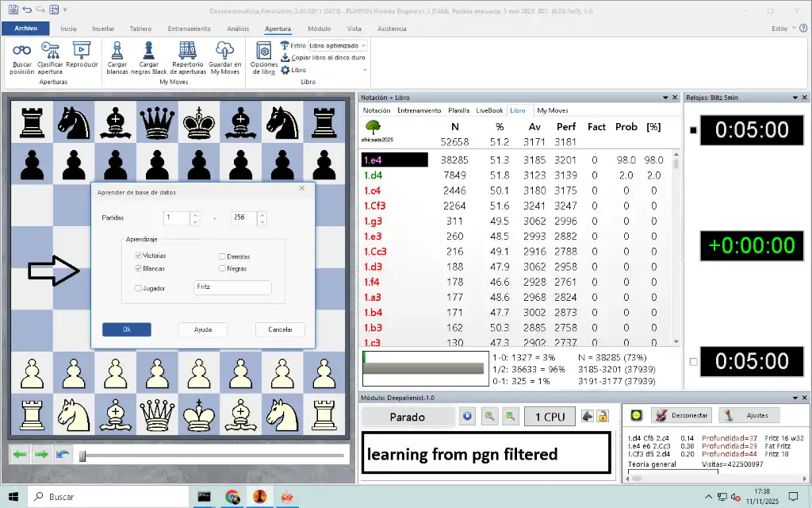
Task: Enable the Derrotas checkbox
Action: (x=222, y=256)
